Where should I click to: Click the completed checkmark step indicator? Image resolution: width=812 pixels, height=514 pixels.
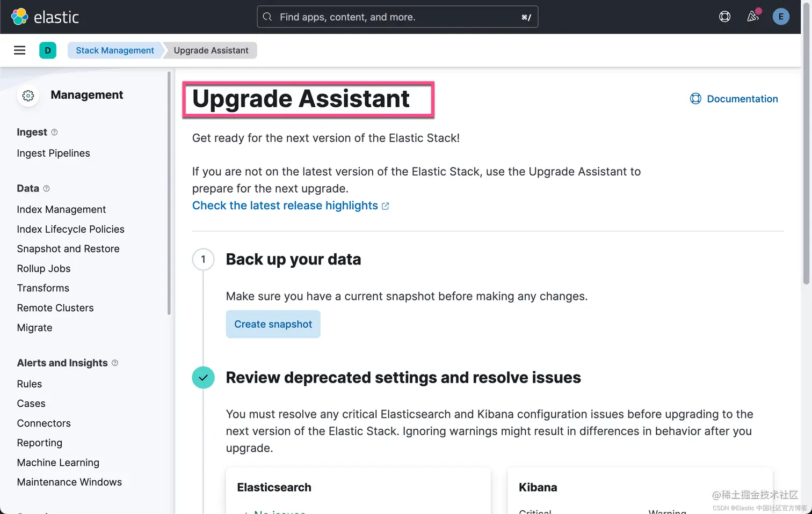[x=203, y=377]
